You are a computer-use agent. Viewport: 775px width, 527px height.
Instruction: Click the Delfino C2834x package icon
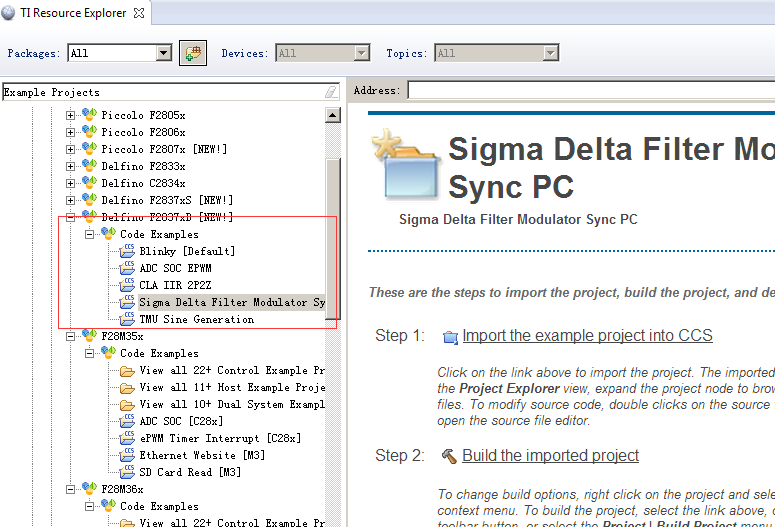pyautogui.click(x=89, y=182)
